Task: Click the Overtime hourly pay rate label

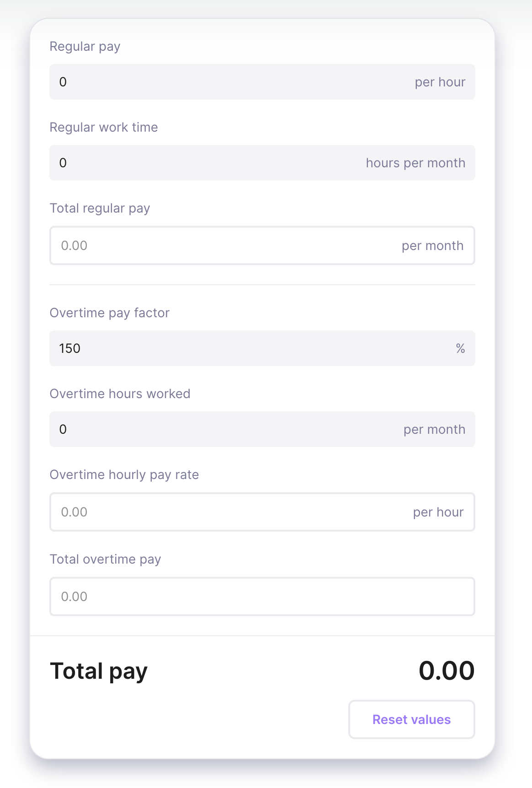Action: 124,475
